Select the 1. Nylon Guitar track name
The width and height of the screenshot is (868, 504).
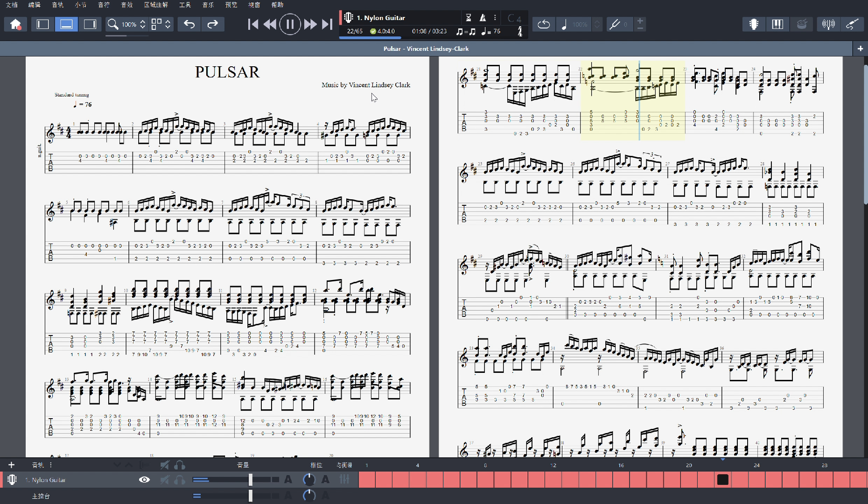tap(46, 480)
